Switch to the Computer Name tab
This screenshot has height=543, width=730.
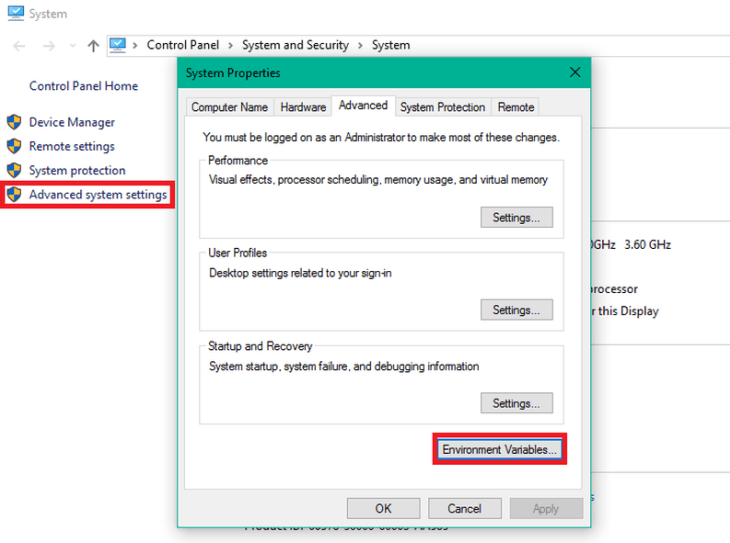(x=229, y=107)
